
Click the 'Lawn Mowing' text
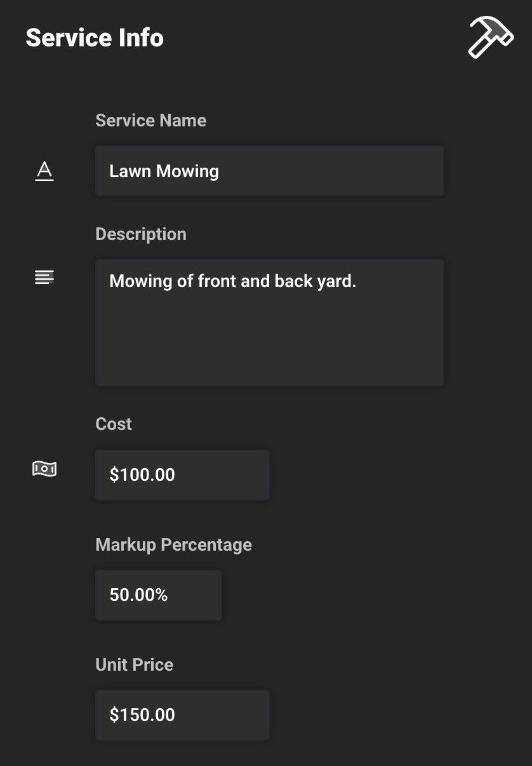tap(164, 171)
